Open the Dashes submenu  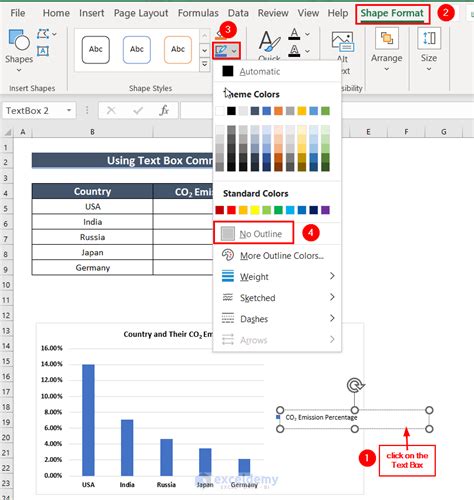pyautogui.click(x=277, y=318)
